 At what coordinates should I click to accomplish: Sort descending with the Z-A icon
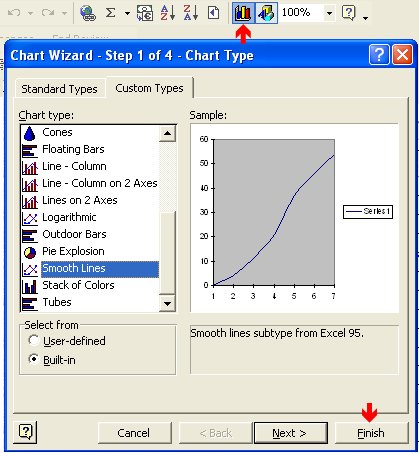click(191, 13)
